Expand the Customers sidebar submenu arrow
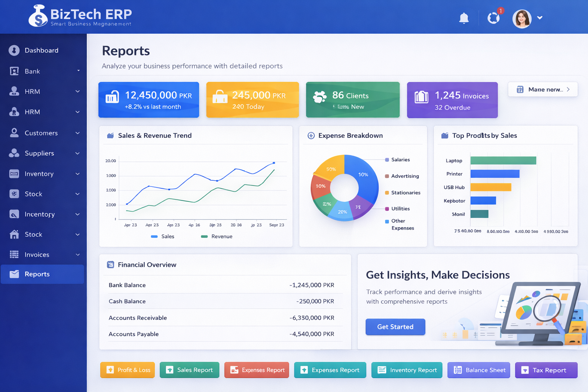Viewport: 588px width, 392px height. point(78,133)
